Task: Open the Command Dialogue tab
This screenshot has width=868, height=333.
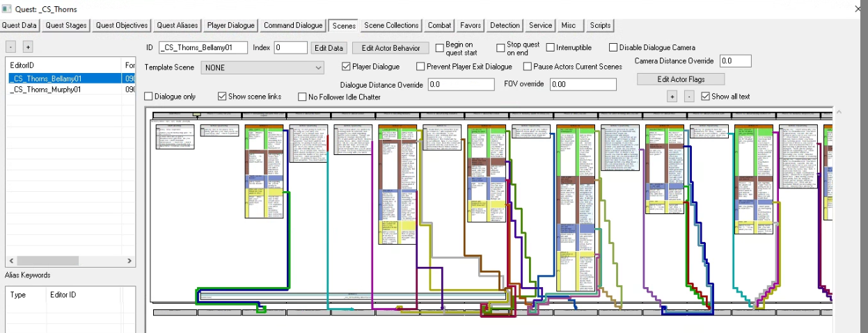Action: point(293,26)
